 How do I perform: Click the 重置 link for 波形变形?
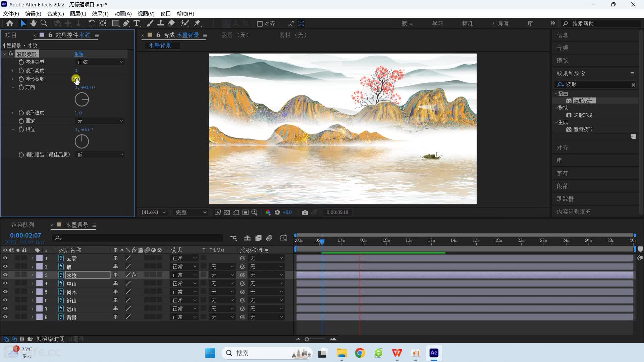79,54
